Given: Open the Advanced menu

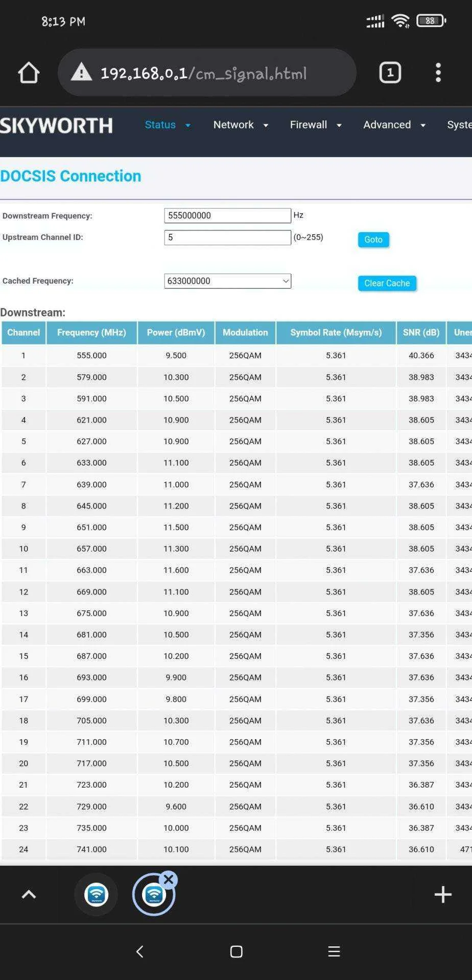Looking at the screenshot, I should pos(387,125).
